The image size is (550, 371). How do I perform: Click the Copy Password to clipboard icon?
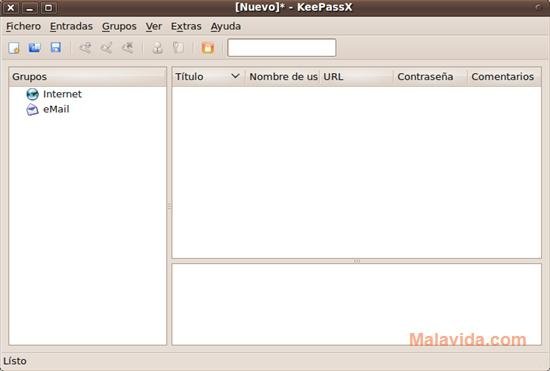(178, 48)
